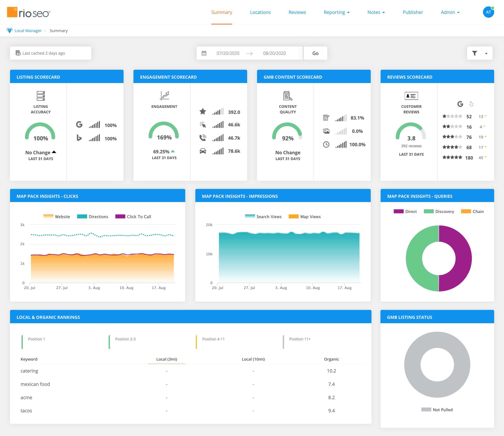
Task: Select the Google icon in Listing Scorecard
Action: tap(79, 125)
